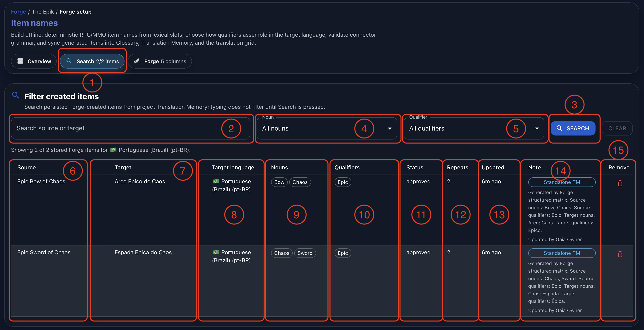Screen dimensions: 644x330
Task: Select the Epic Sword of Chaos source cell
Action: coord(44,252)
